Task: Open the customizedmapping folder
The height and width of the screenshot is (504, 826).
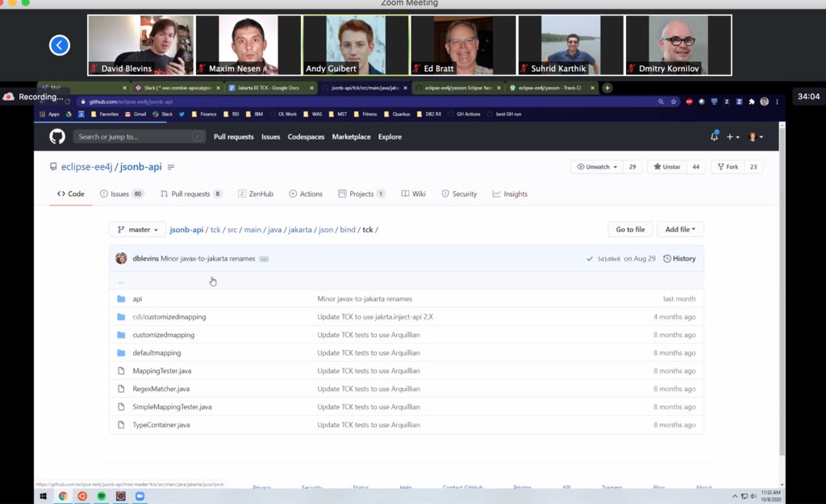Action: coord(163,335)
